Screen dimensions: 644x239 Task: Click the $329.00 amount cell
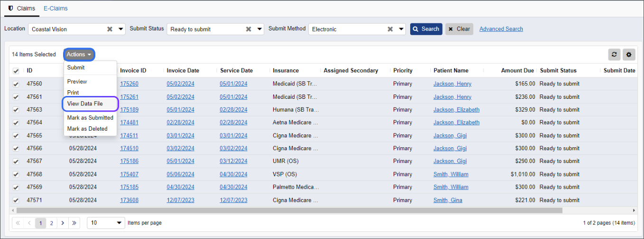pos(525,110)
